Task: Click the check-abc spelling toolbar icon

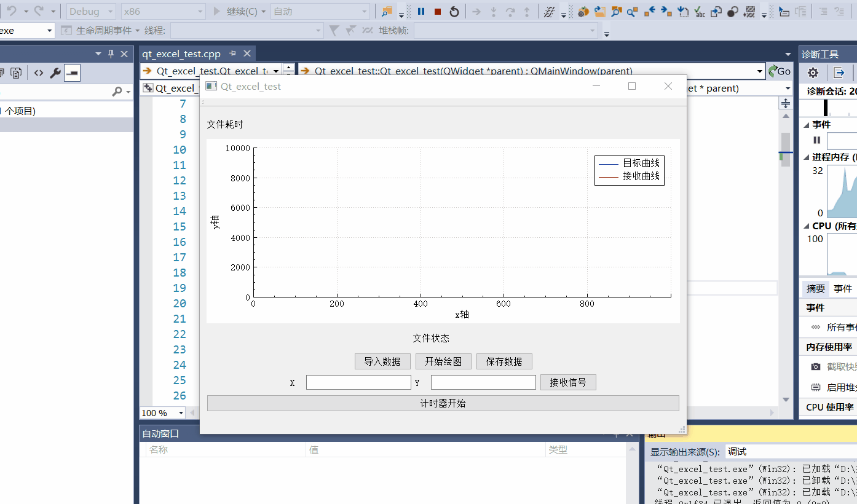Action: click(700, 12)
